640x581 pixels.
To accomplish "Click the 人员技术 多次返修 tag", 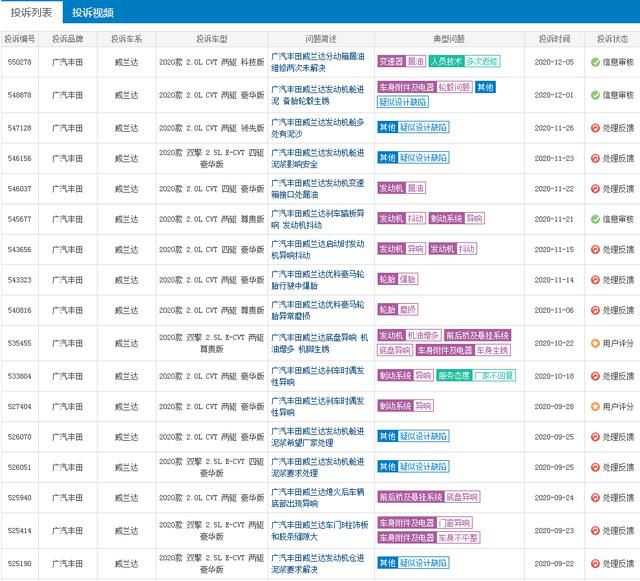I will 465,61.
